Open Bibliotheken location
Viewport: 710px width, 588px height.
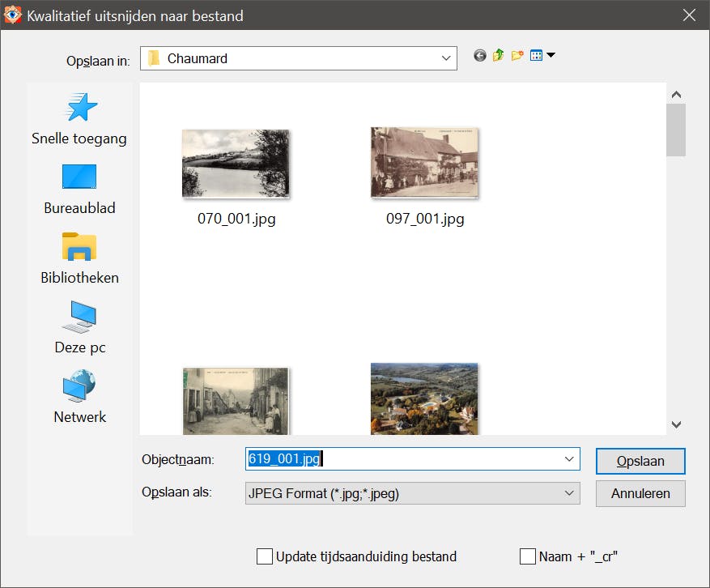[79, 258]
